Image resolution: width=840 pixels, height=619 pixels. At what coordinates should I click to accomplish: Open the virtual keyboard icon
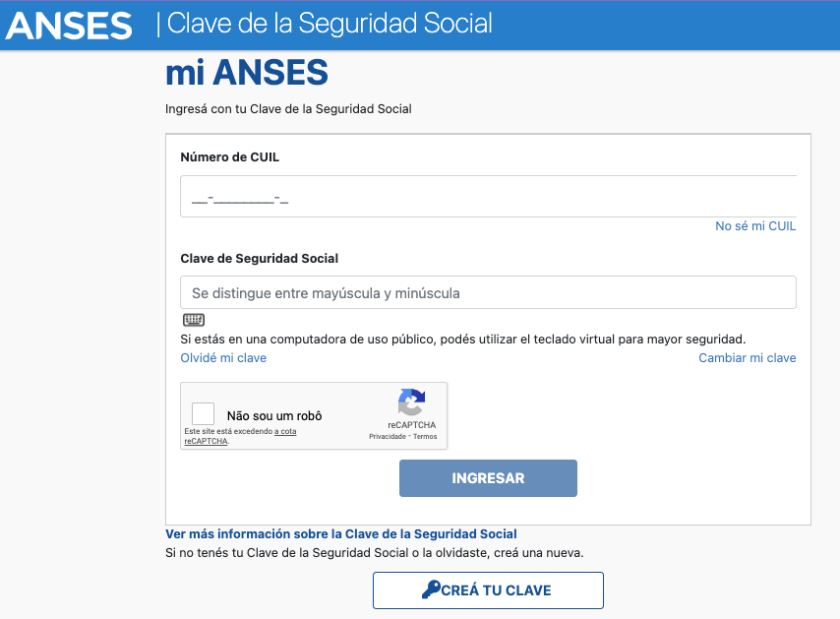click(x=194, y=320)
